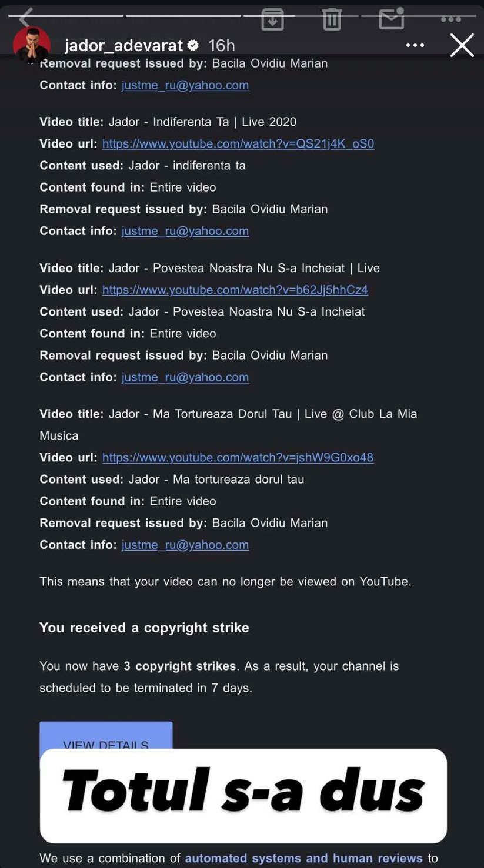Open the Ma Tortureaza Dorul Tau video URL
The height and width of the screenshot is (868, 484).
click(x=238, y=457)
